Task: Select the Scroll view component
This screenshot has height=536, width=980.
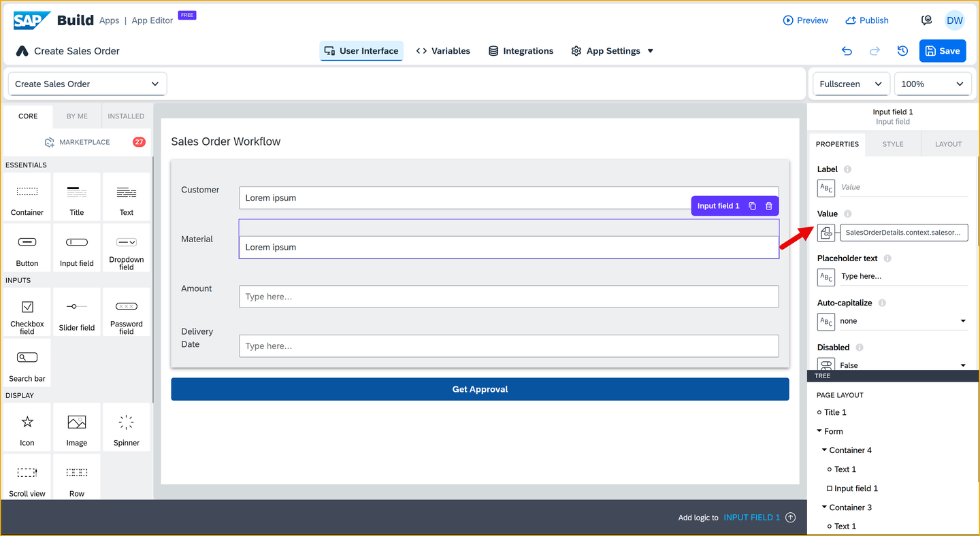Action: (27, 478)
